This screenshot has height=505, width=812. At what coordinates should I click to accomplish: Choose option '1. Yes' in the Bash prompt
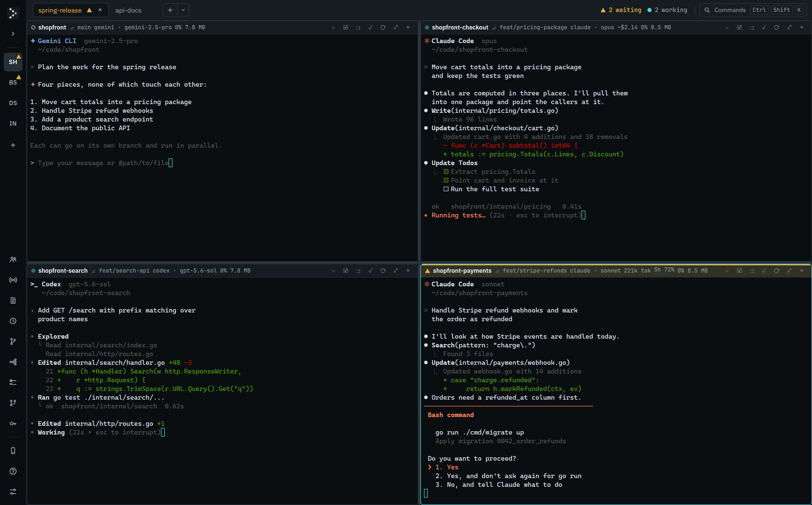click(447, 467)
